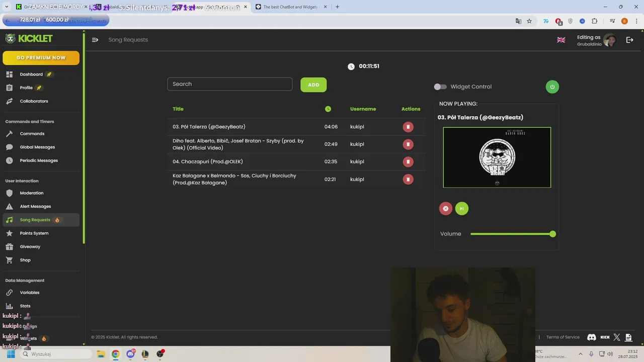The image size is (644, 362).
Task: Open OBS Studio from taskbar
Action: point(160,354)
